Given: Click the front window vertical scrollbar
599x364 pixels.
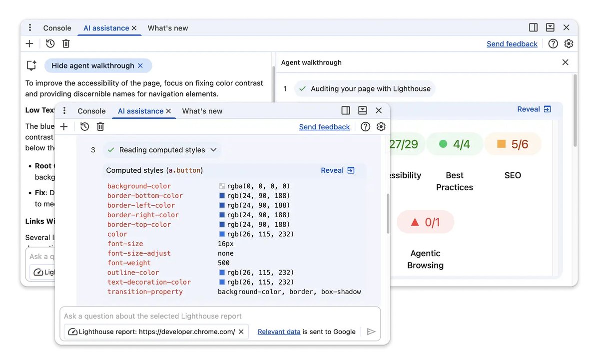Looking at the screenshot, I should click(x=388, y=214).
